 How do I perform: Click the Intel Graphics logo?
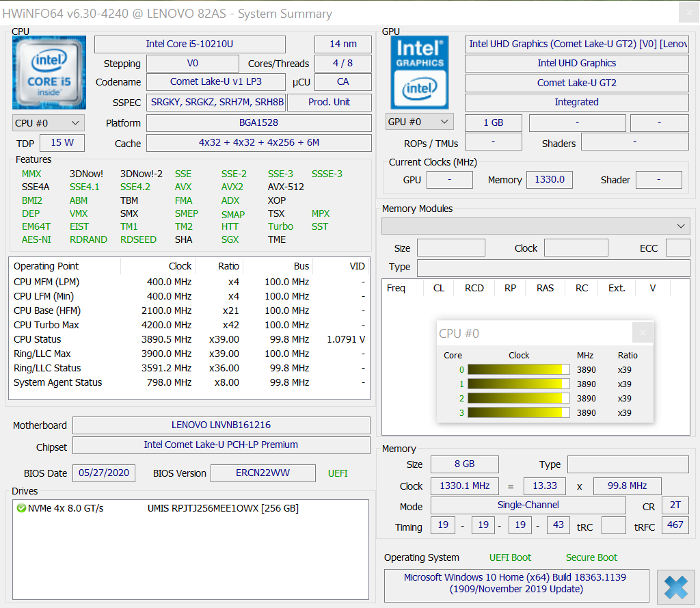pyautogui.click(x=420, y=72)
